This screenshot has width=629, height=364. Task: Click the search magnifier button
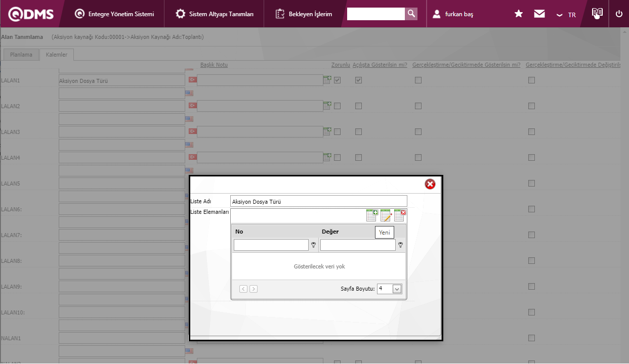(x=411, y=14)
